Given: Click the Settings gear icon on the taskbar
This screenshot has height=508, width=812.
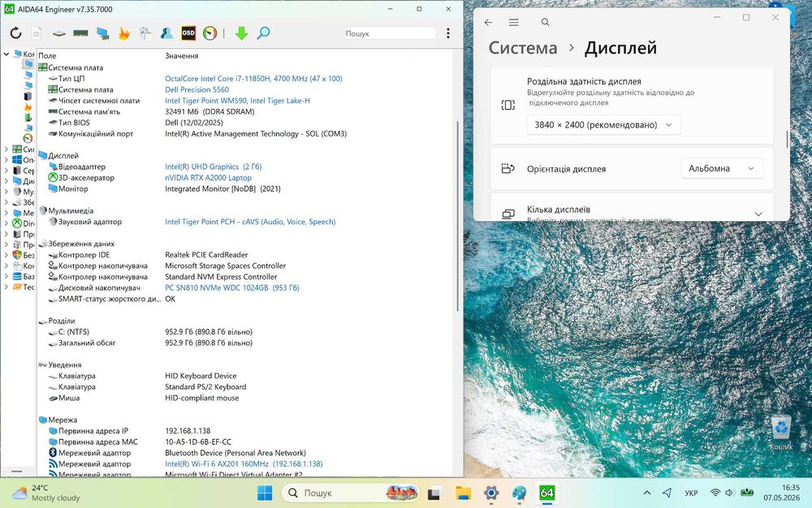Looking at the screenshot, I should pyautogui.click(x=491, y=493).
